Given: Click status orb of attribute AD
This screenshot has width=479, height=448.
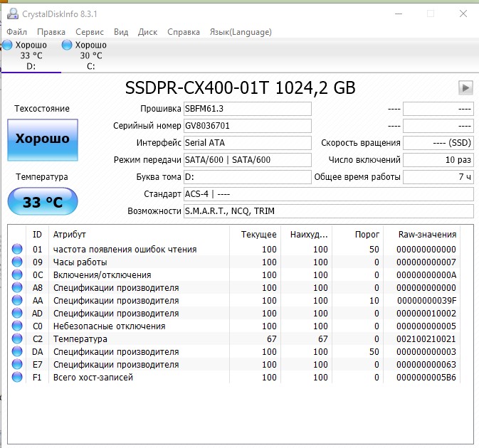Looking at the screenshot, I should tap(17, 313).
